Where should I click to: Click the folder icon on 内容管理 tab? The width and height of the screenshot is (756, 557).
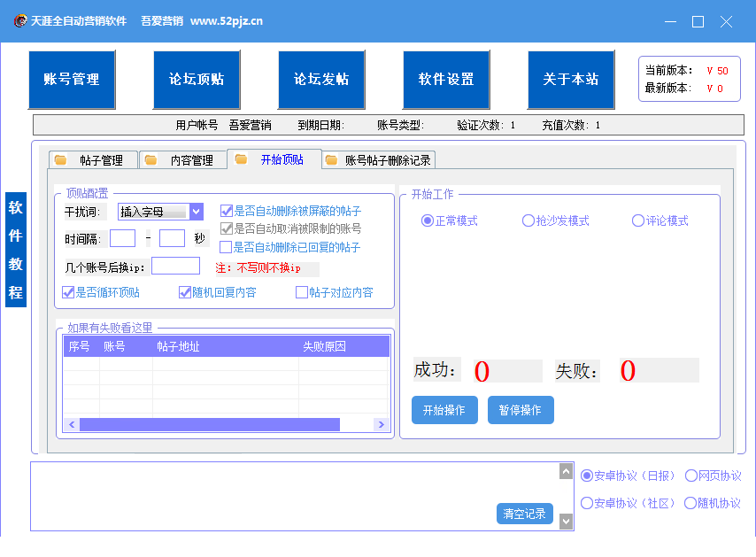tap(150, 159)
